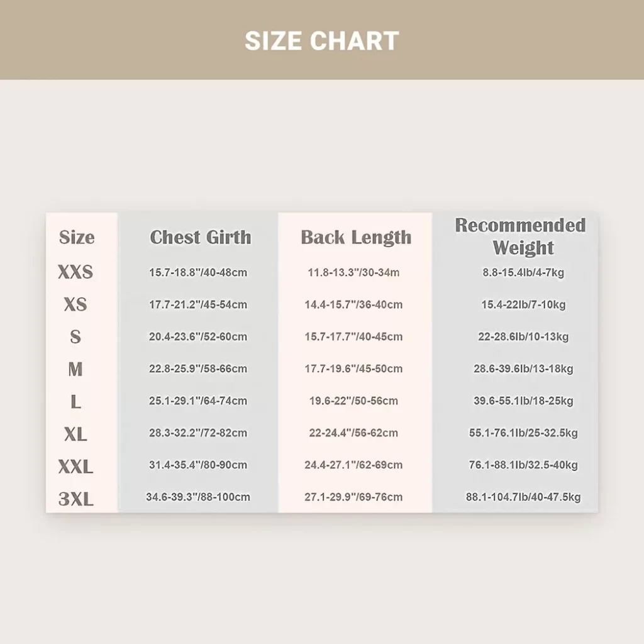
Task: Click back length value 19.6-22"/50-56cm
Action: click(x=353, y=401)
